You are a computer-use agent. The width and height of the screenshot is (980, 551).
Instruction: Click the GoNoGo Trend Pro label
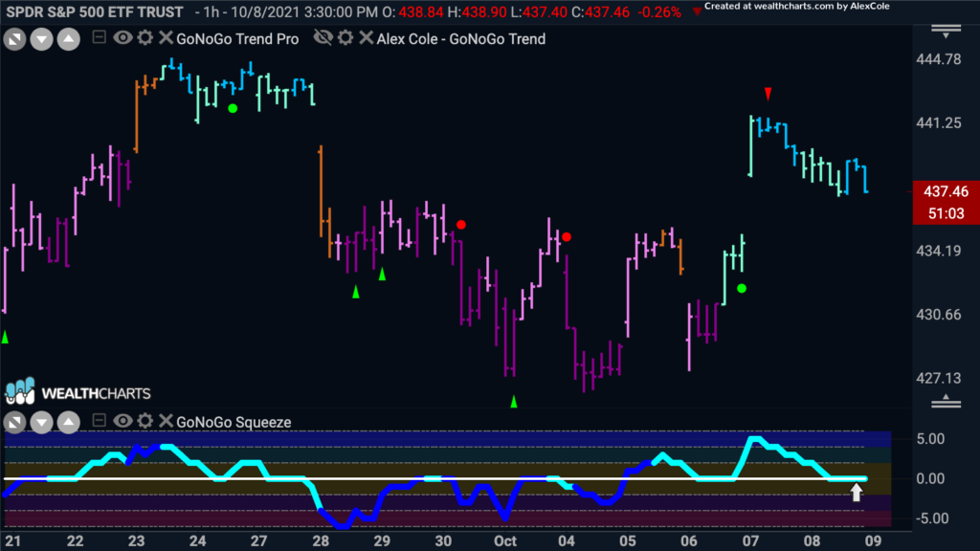pos(237,38)
